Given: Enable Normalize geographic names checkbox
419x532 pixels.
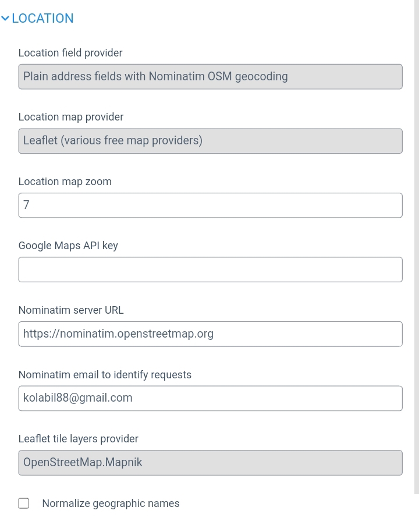Looking at the screenshot, I should [24, 503].
